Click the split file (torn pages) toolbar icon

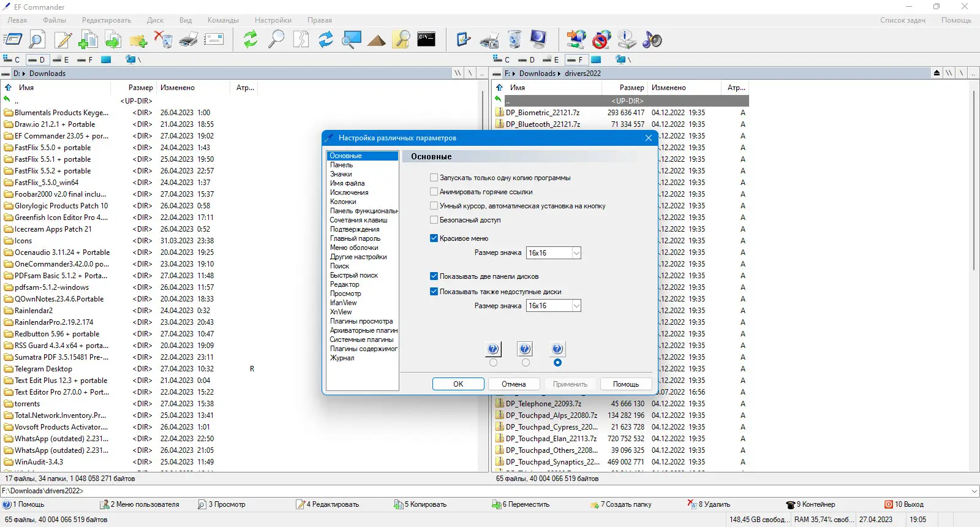point(301,40)
